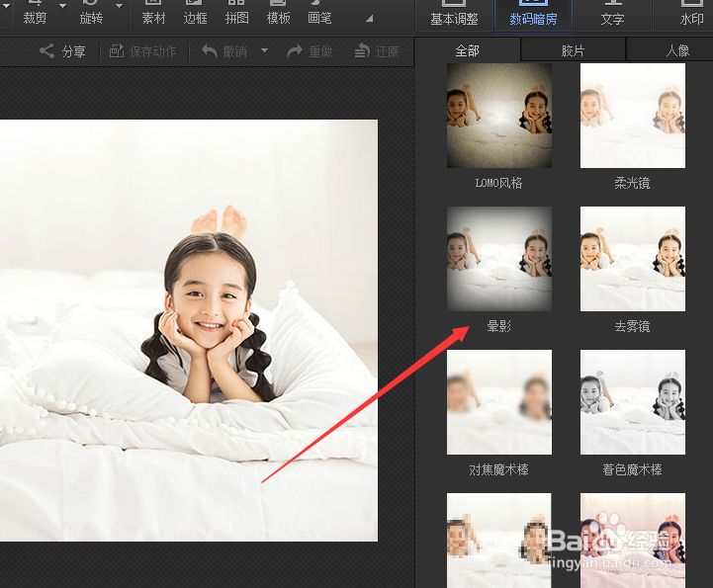
Task: Click the 保存动作 button
Action: click(x=142, y=51)
